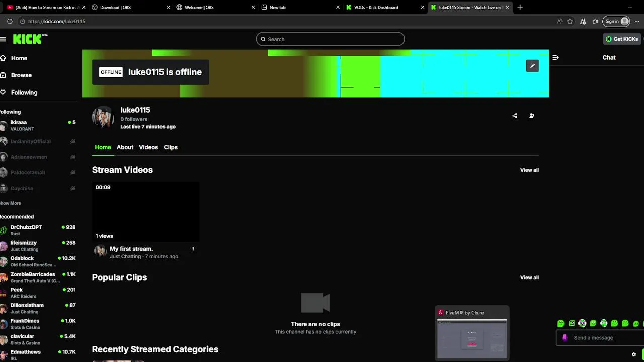
Task: Click the Kick search input field
Action: 330,39
